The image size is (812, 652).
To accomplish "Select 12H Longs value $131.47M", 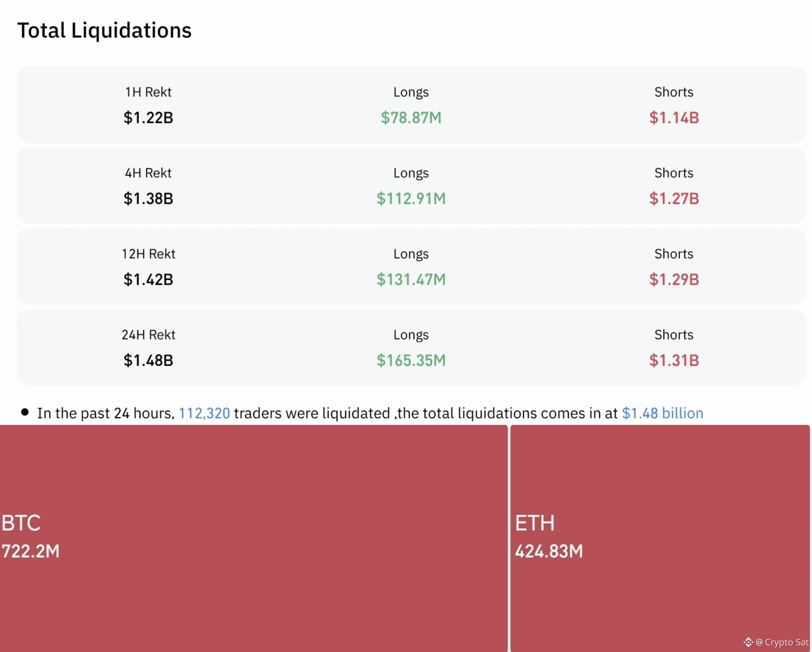I will click(x=411, y=279).
